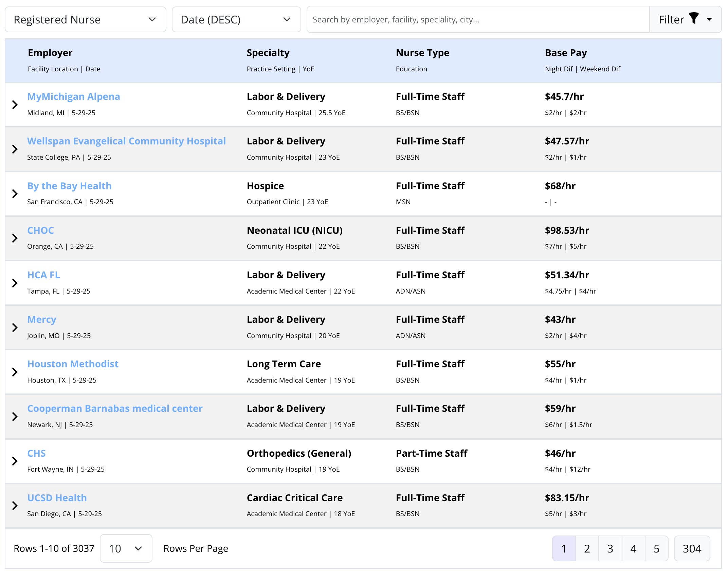Open the Date (DESC) sort dropdown

coord(236,19)
